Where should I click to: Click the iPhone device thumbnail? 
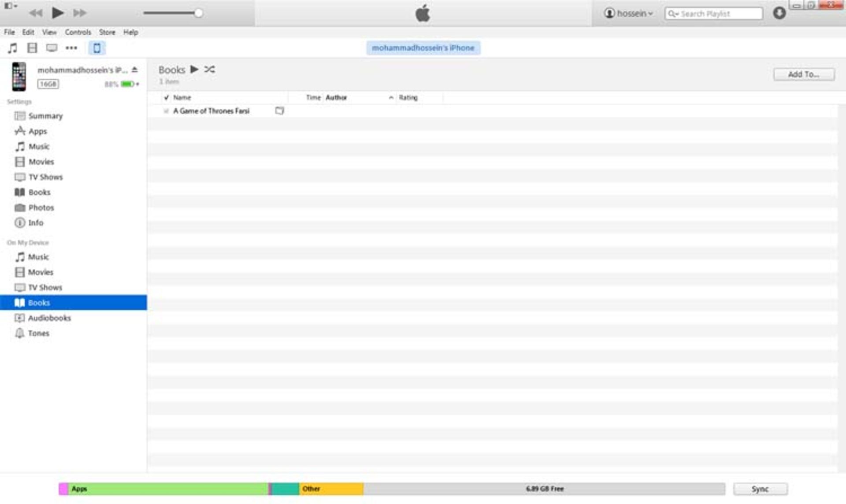coord(19,77)
